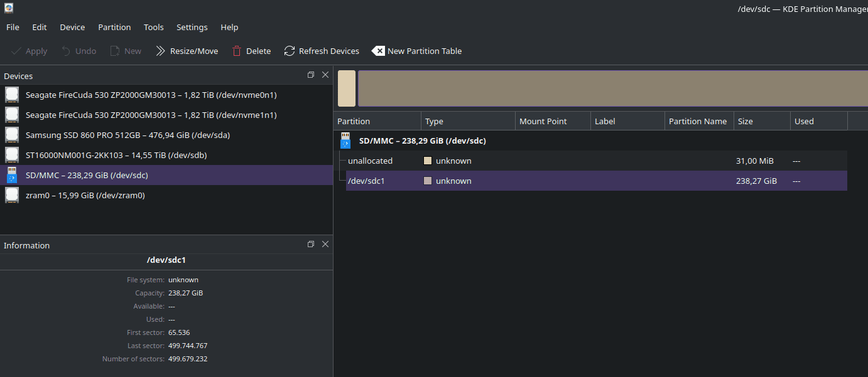The image size is (868, 377).
Task: Click the /dev/sdc1 heading in the Information panel
Action: 166,260
